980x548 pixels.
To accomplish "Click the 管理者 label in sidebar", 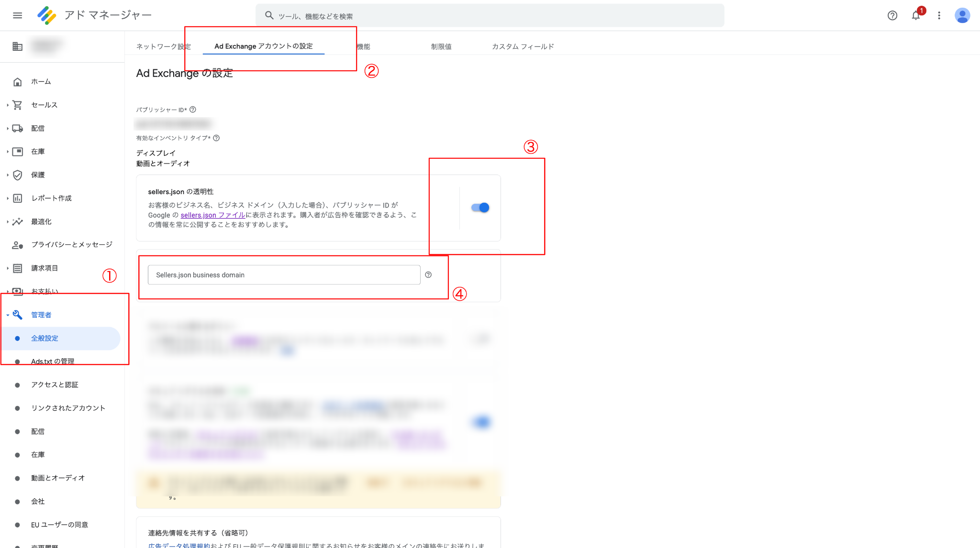I will pyautogui.click(x=41, y=315).
